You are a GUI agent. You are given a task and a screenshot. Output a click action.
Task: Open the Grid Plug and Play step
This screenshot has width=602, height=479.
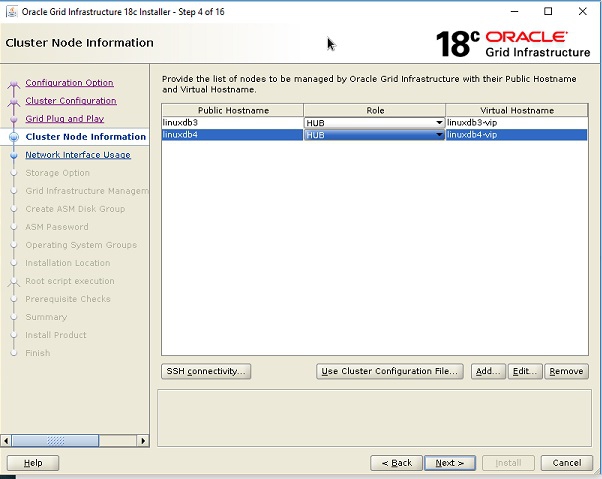[64, 119]
